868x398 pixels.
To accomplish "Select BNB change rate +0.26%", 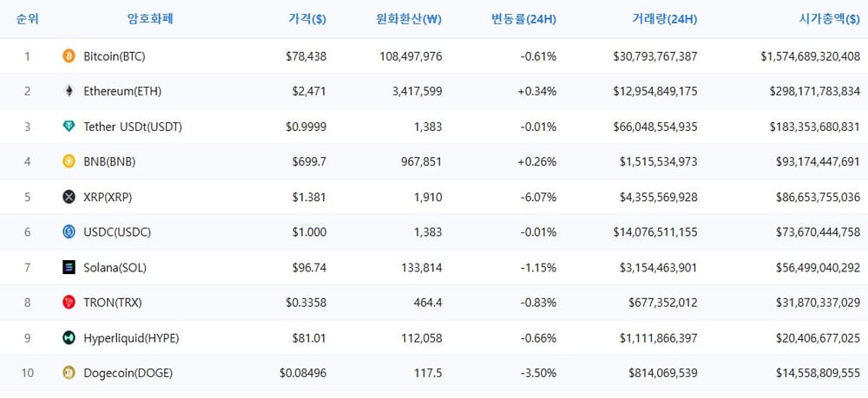I will pyautogui.click(x=537, y=162).
